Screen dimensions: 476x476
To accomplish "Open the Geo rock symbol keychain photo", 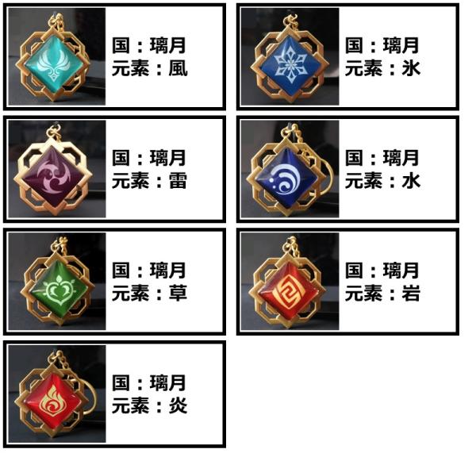I will pyautogui.click(x=290, y=281).
